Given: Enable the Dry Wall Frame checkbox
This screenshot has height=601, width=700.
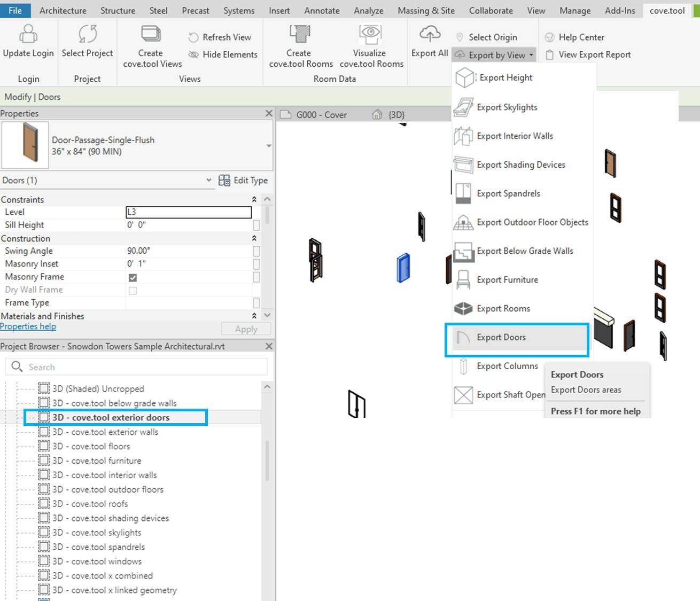Looking at the screenshot, I should pyautogui.click(x=132, y=290).
